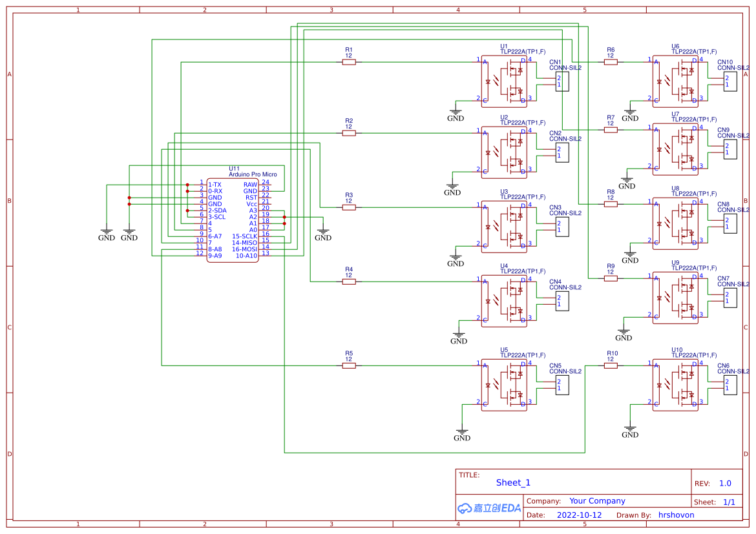This screenshot has height=534, width=756.
Task: Click the drawn-by name hrshovon
Action: 676,515
